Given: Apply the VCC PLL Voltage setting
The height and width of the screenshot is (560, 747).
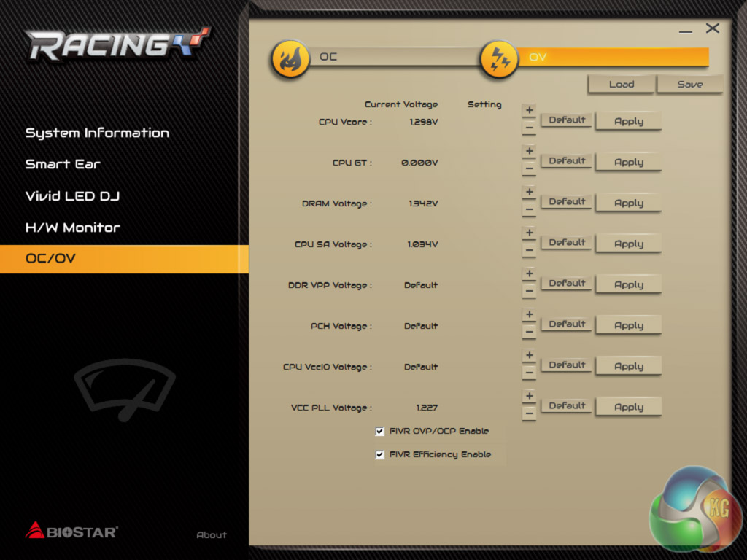Looking at the screenshot, I should click(x=628, y=407).
